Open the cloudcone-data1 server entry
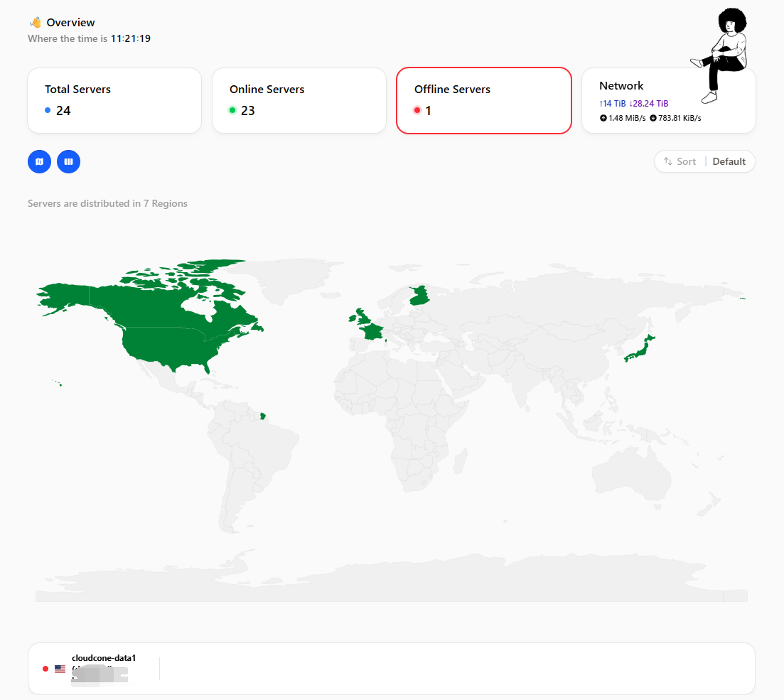The width and height of the screenshot is (784, 700). [x=392, y=669]
